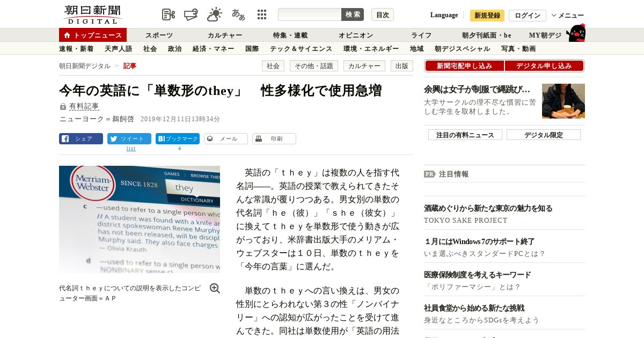Image resolution: width=644 pixels, height=338 pixels.
Task: Change text size with the あぁ icon
Action: (x=238, y=14)
